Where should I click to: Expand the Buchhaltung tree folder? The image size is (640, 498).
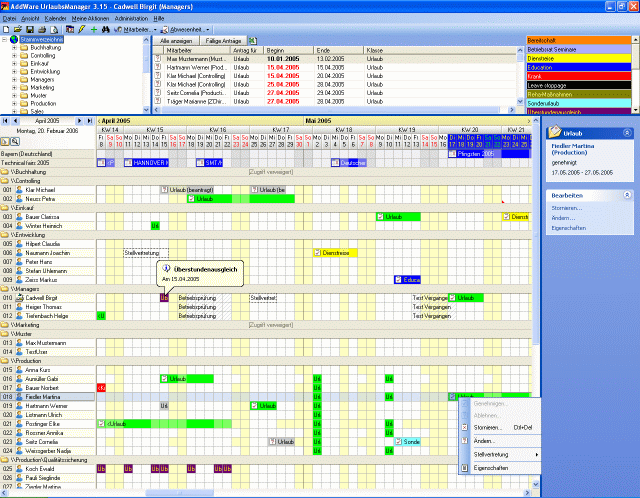point(14,47)
